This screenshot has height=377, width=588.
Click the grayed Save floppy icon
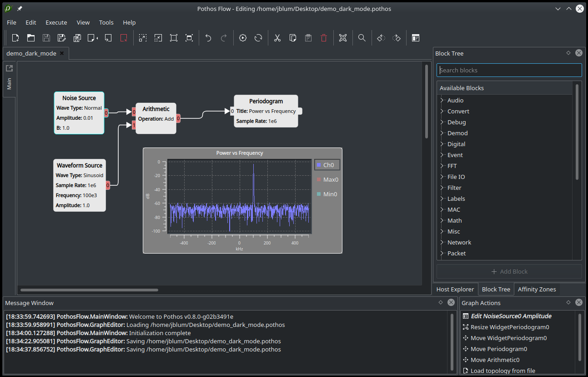click(46, 38)
